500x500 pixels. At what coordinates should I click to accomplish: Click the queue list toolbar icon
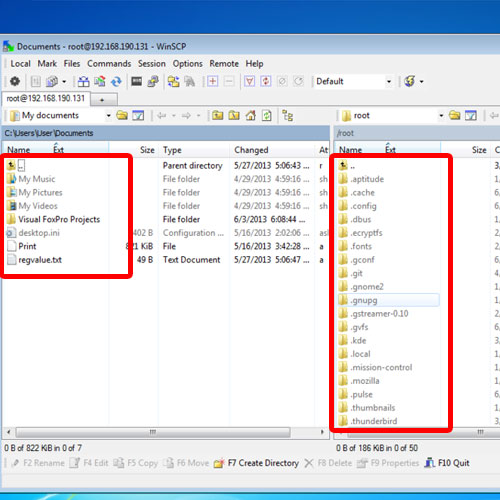pyautogui.click(x=36, y=81)
